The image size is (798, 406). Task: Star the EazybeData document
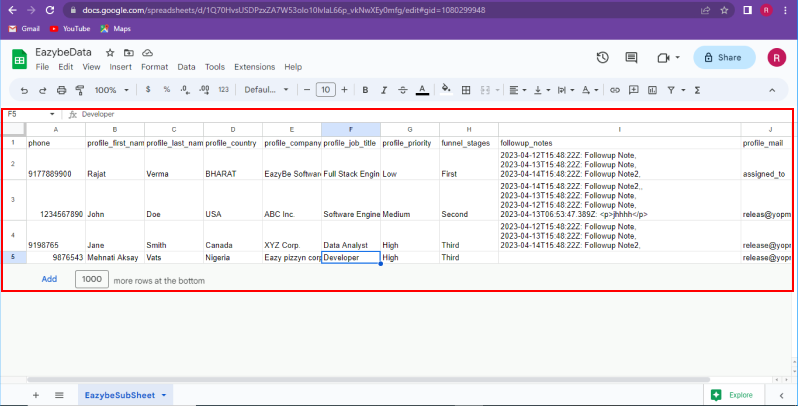[110, 52]
